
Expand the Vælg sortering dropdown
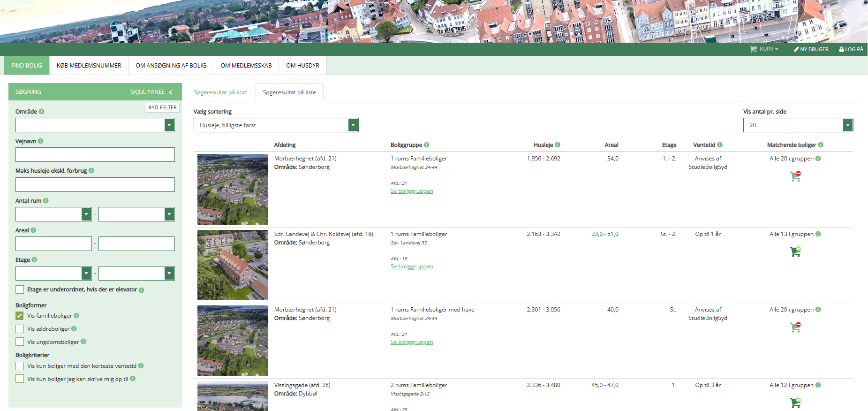click(x=276, y=125)
